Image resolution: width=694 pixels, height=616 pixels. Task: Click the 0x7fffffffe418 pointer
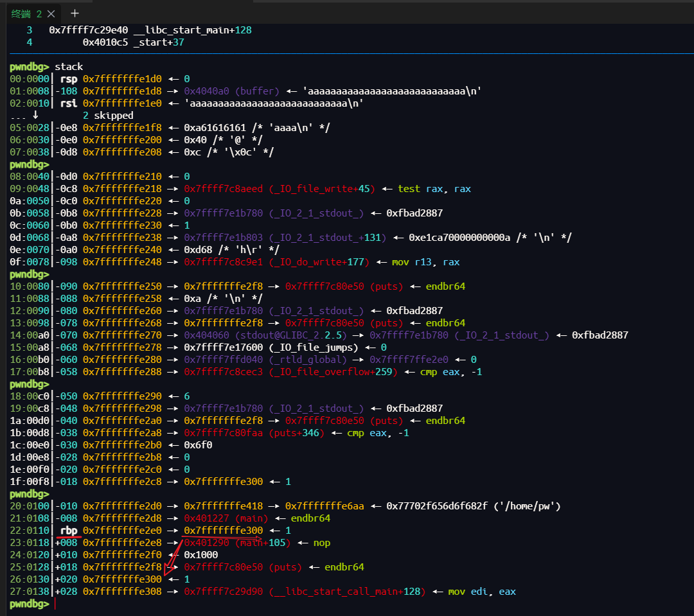tap(224, 506)
